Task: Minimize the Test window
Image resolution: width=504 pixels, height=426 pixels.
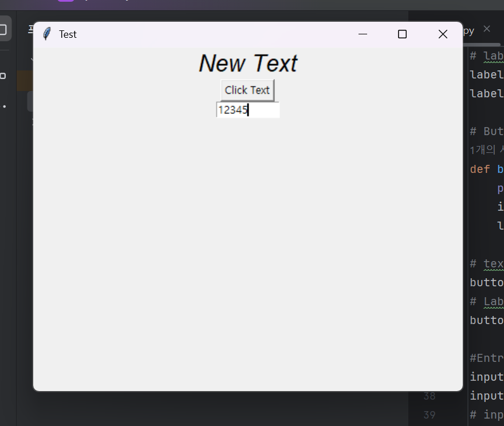Action: tap(363, 34)
